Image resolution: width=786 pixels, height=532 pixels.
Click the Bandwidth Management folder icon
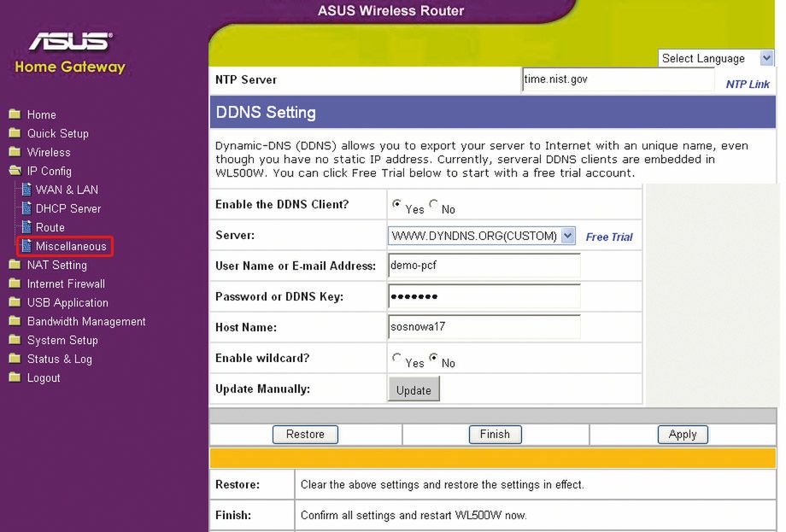coord(15,321)
